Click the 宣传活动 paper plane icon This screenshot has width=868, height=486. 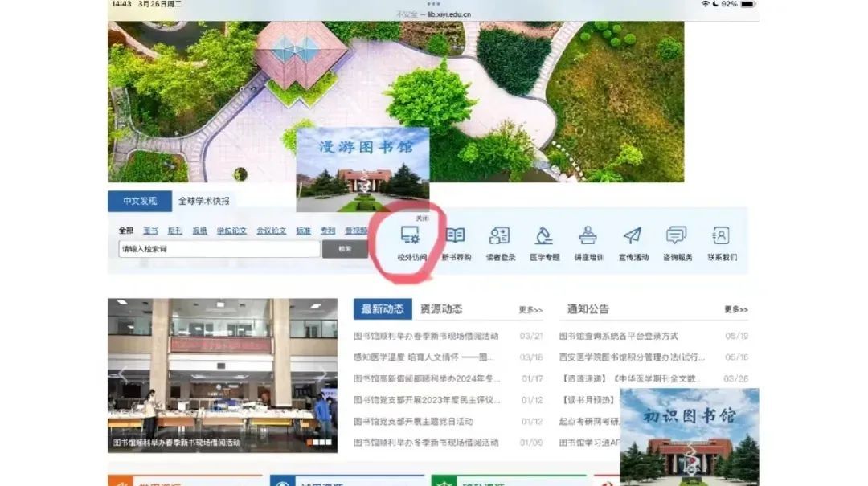(x=633, y=243)
